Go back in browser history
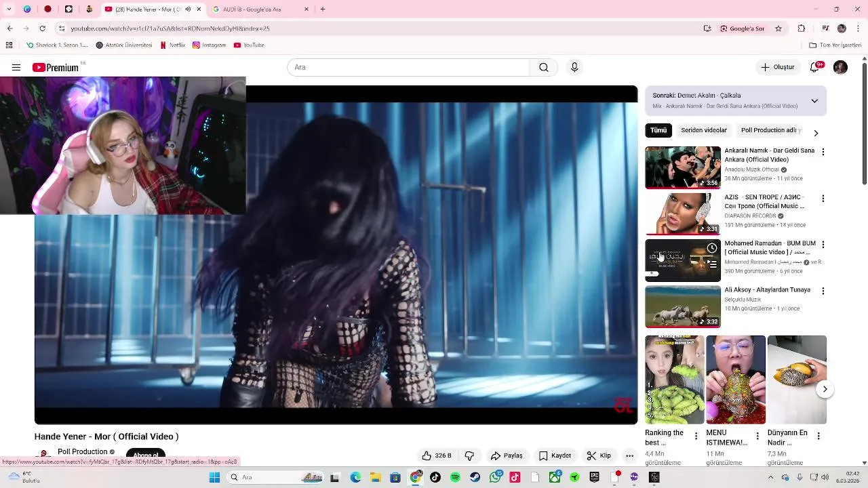The image size is (868, 488). [x=9, y=28]
